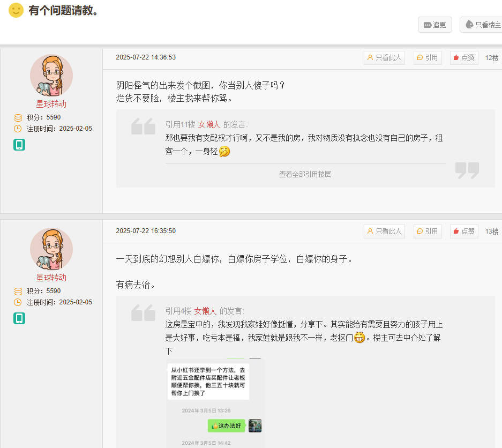Click the 追更 follow-updates button
The image size is (502, 448).
tap(434, 25)
